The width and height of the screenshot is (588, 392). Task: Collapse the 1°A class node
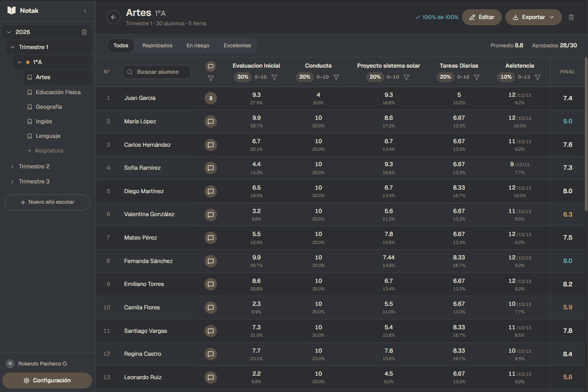click(x=19, y=62)
